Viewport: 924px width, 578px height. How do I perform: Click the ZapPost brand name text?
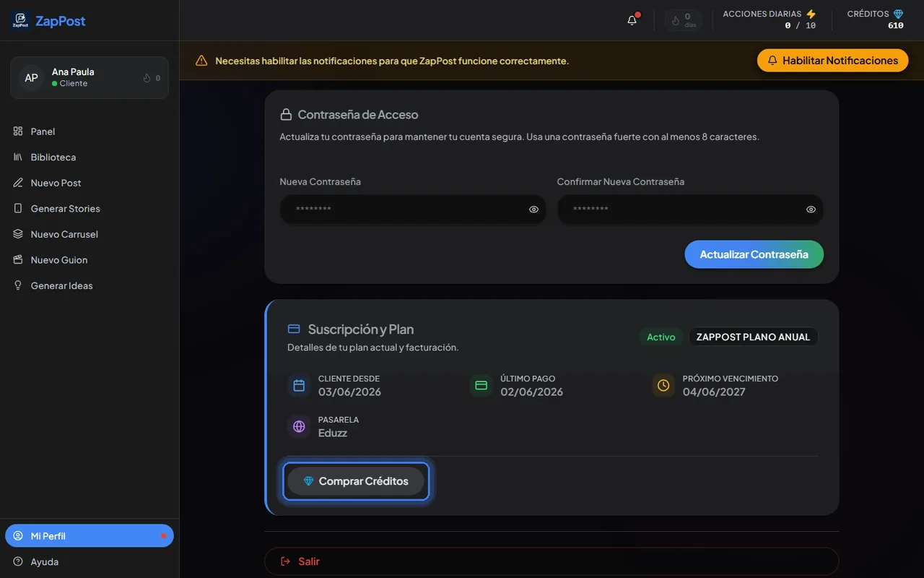tap(61, 21)
